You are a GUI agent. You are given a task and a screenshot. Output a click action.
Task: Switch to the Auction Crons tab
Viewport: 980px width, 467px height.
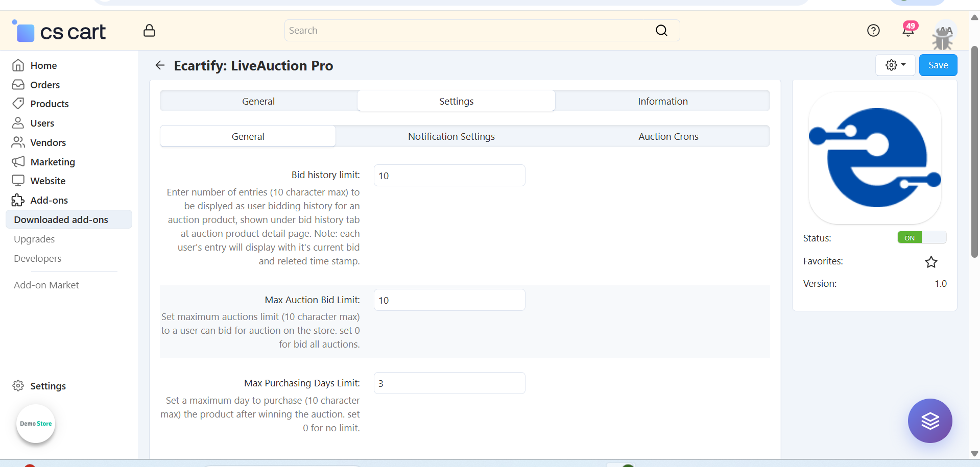pyautogui.click(x=668, y=136)
